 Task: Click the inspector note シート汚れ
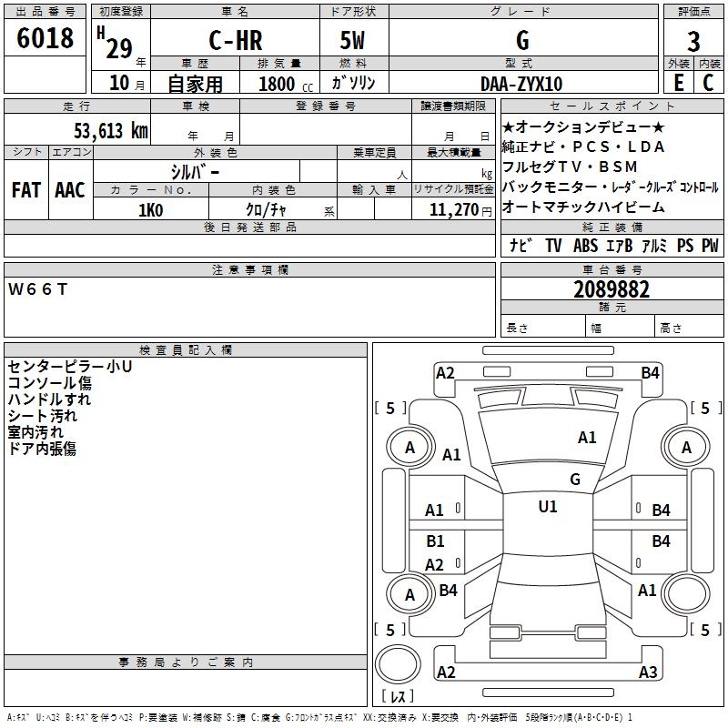(42, 416)
